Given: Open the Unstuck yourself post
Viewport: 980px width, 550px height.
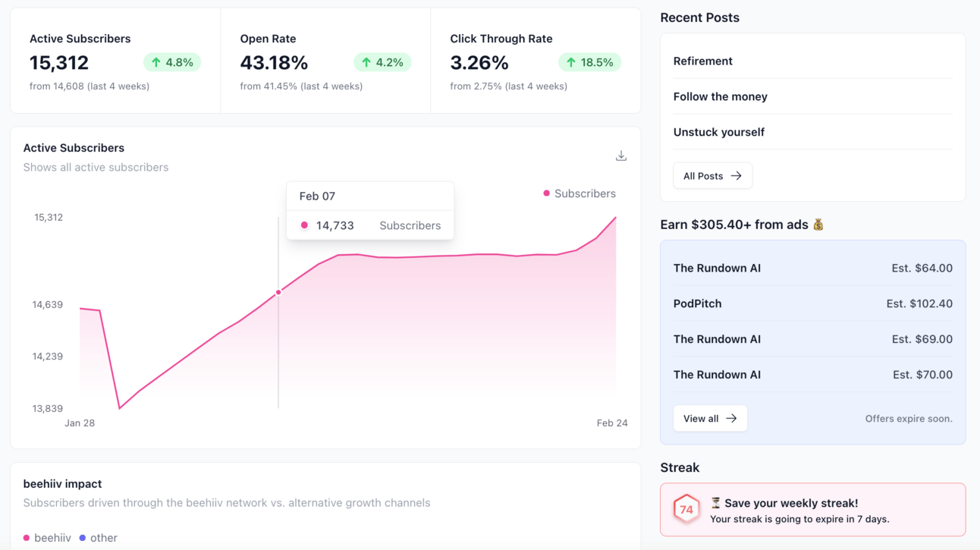Looking at the screenshot, I should point(719,132).
